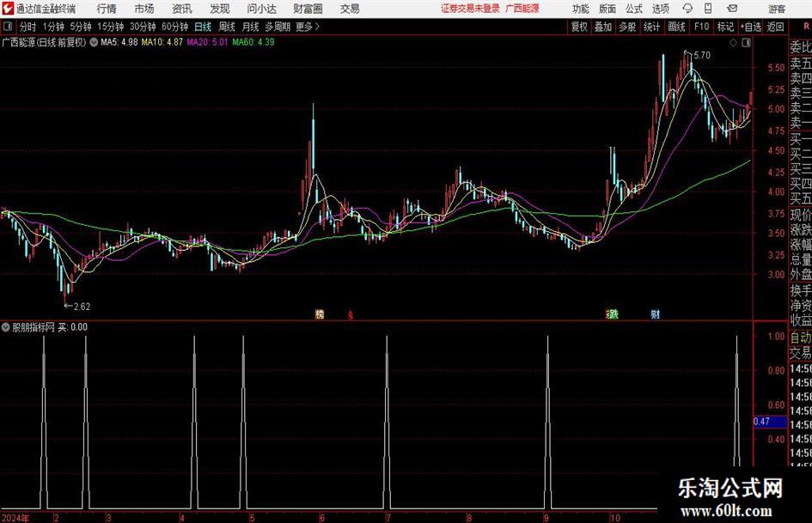The height and width of the screenshot is (523, 812).
Task: Open the 财富圈 menu
Action: click(308, 9)
